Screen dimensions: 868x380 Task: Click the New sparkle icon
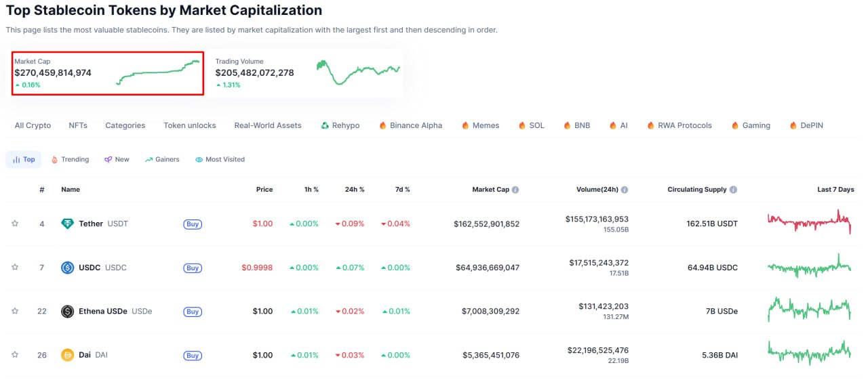[108, 160]
